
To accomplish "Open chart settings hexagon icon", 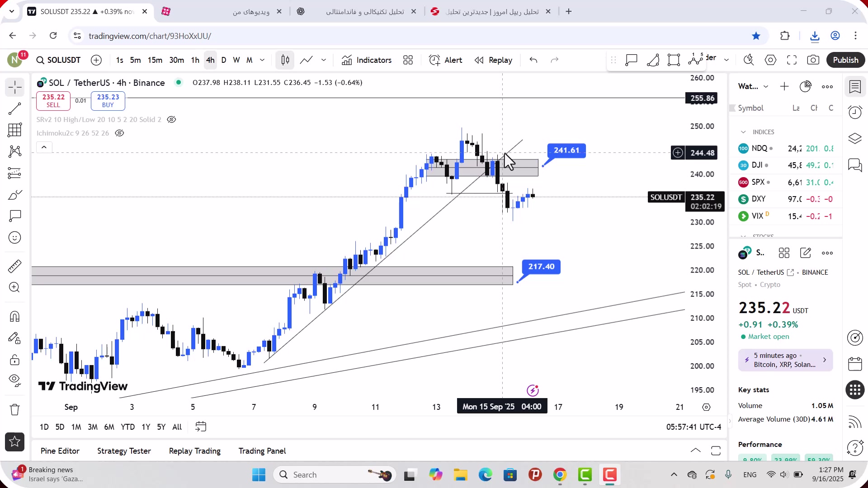I will 770,60.
